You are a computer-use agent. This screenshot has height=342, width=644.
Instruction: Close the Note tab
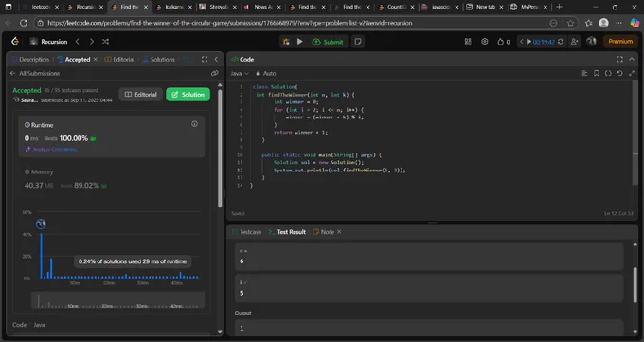coord(339,232)
